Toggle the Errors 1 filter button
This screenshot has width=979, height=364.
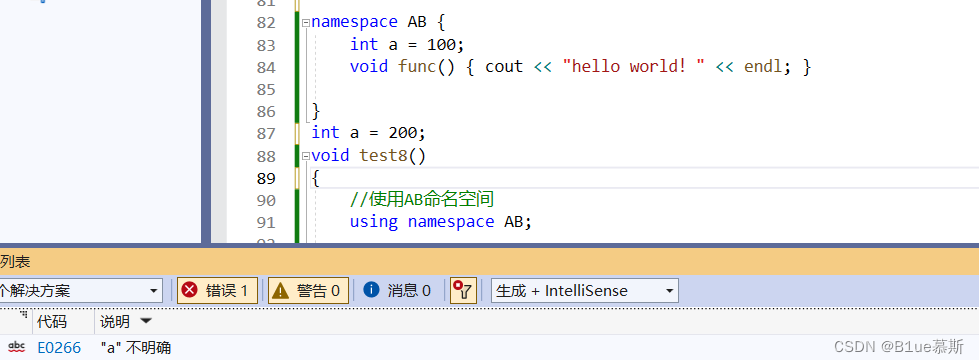pos(217,290)
